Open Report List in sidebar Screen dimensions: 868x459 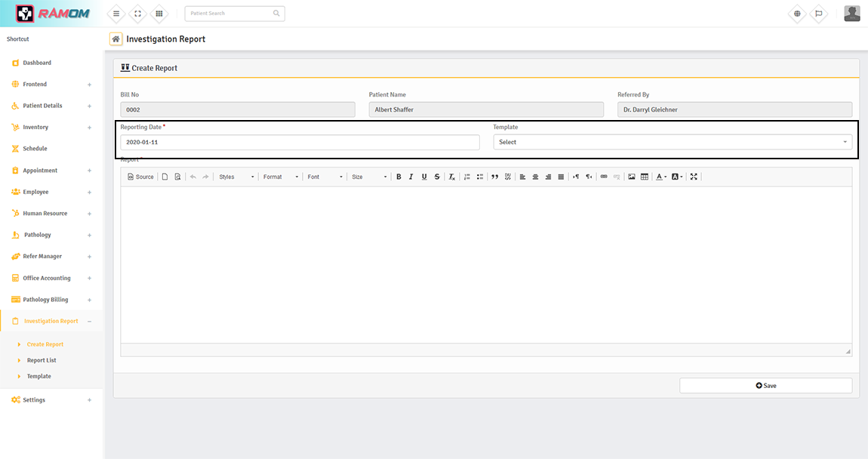42,360
